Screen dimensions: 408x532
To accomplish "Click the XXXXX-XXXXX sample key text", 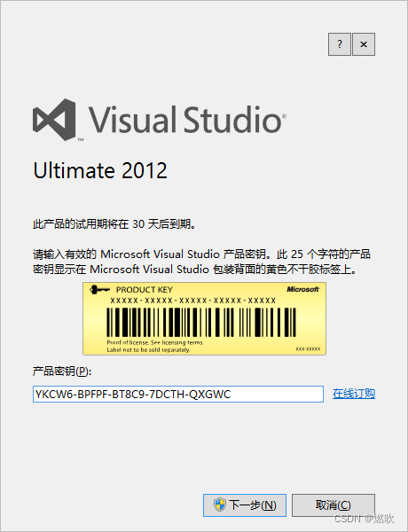I will 192,301.
